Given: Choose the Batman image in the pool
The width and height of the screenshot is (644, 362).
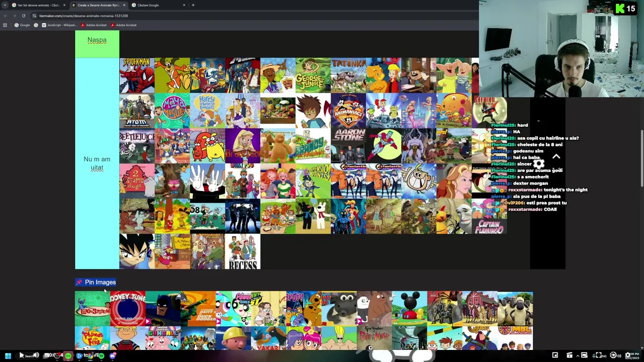Looking at the screenshot, I should click(163, 309).
